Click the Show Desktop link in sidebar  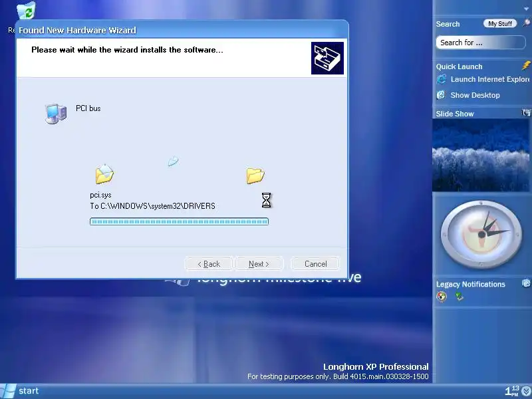[475, 95]
